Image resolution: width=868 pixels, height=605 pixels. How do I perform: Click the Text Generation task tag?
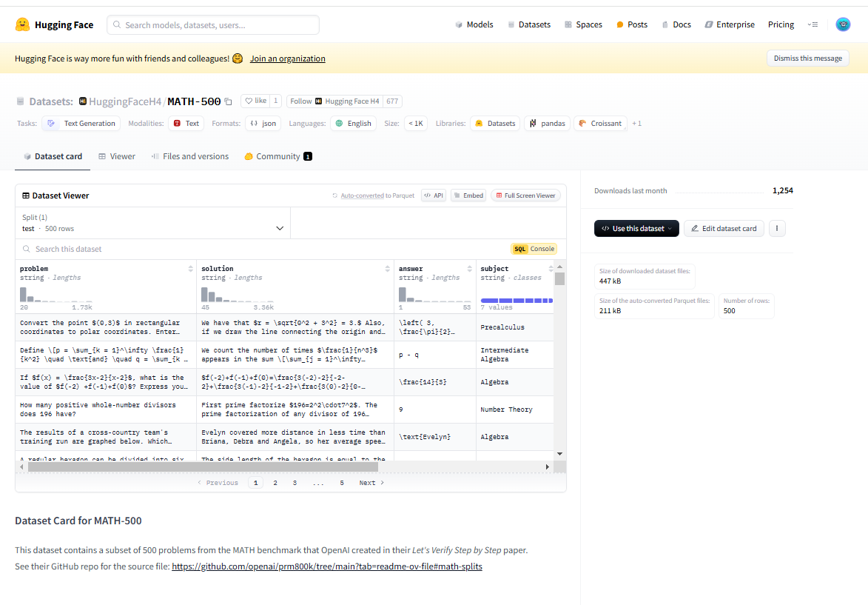[x=81, y=123]
